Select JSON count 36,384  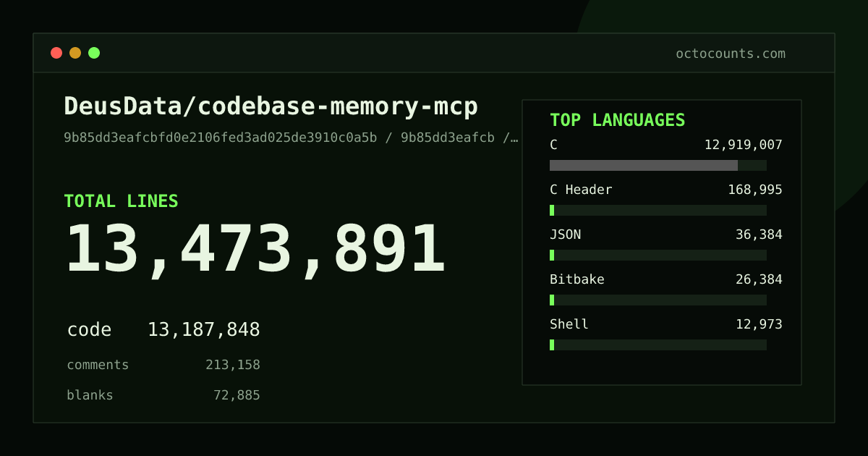tap(759, 235)
